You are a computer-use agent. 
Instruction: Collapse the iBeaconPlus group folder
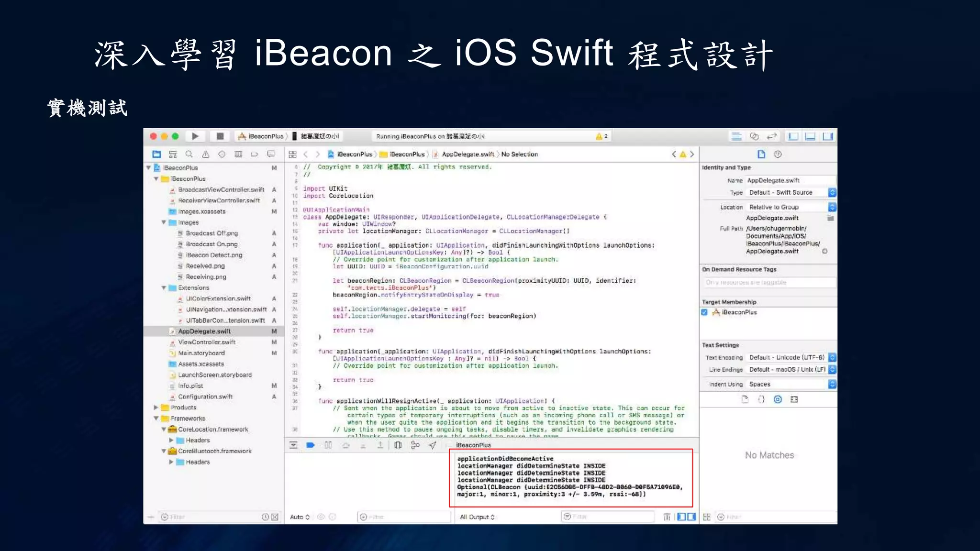pos(156,179)
